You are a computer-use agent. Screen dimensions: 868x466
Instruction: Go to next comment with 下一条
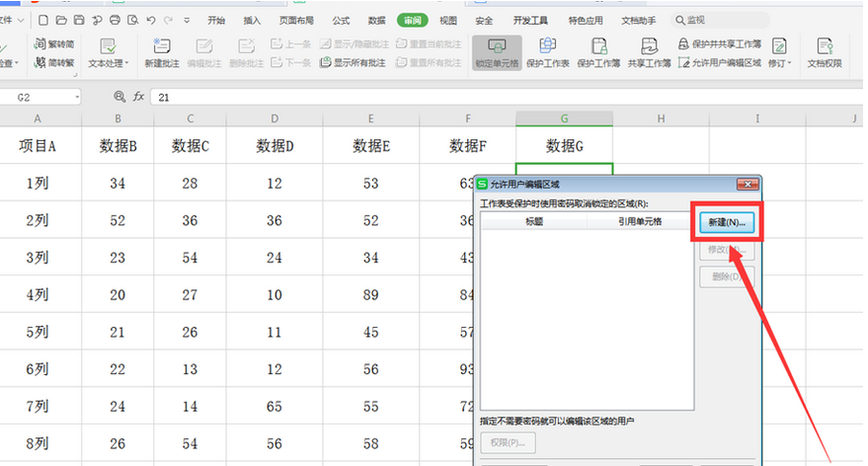[290, 62]
